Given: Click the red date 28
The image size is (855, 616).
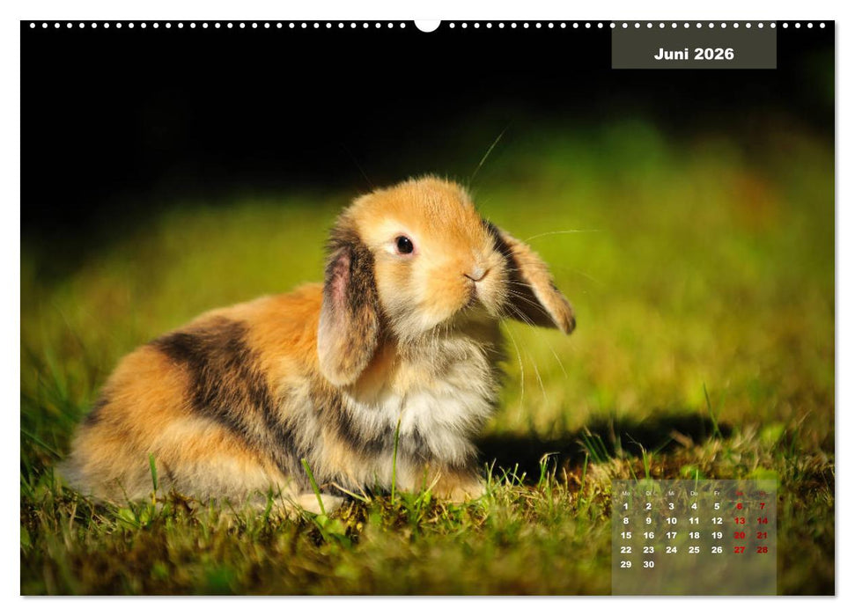Looking at the screenshot, I should 763,550.
